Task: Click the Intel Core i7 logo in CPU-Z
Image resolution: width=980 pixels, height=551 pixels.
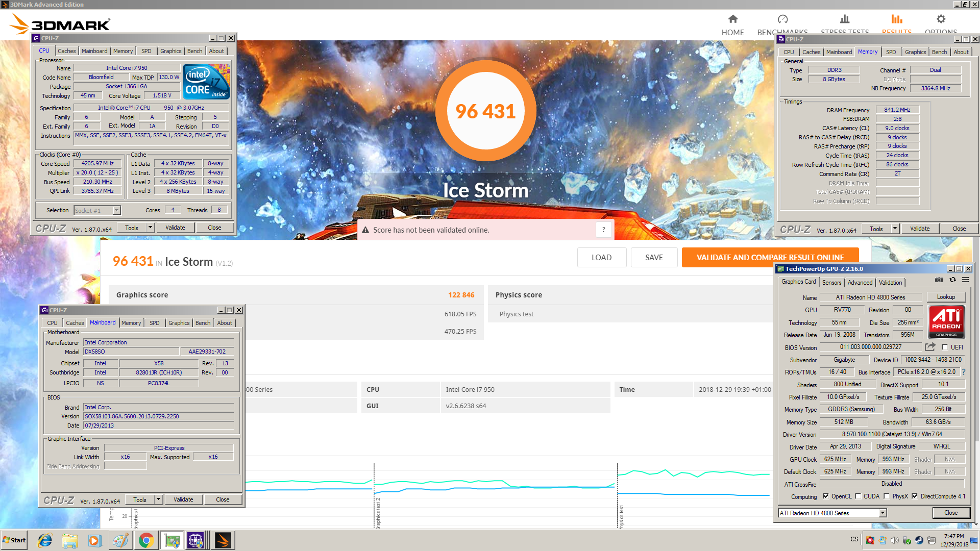Action: [206, 82]
